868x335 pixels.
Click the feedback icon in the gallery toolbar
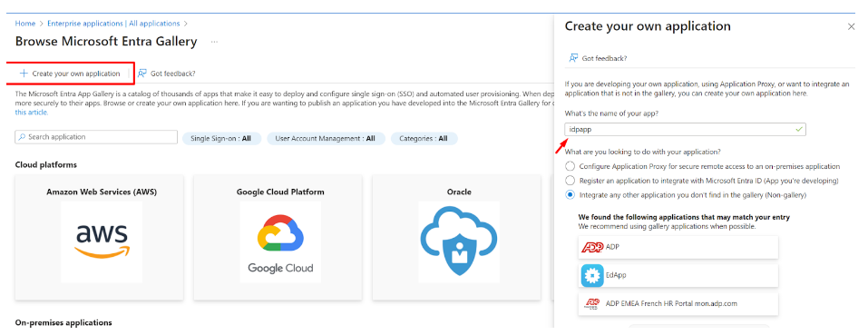pyautogui.click(x=142, y=74)
